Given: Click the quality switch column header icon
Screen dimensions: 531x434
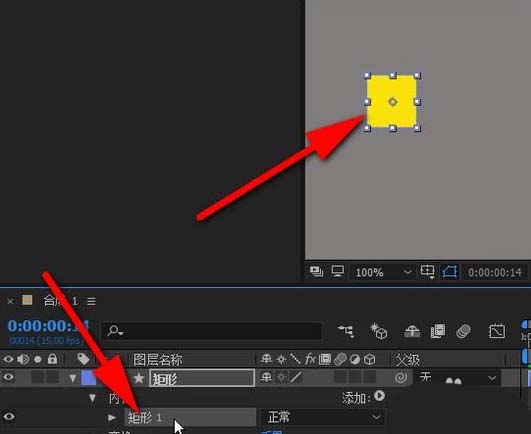Looking at the screenshot, I should point(295,359).
